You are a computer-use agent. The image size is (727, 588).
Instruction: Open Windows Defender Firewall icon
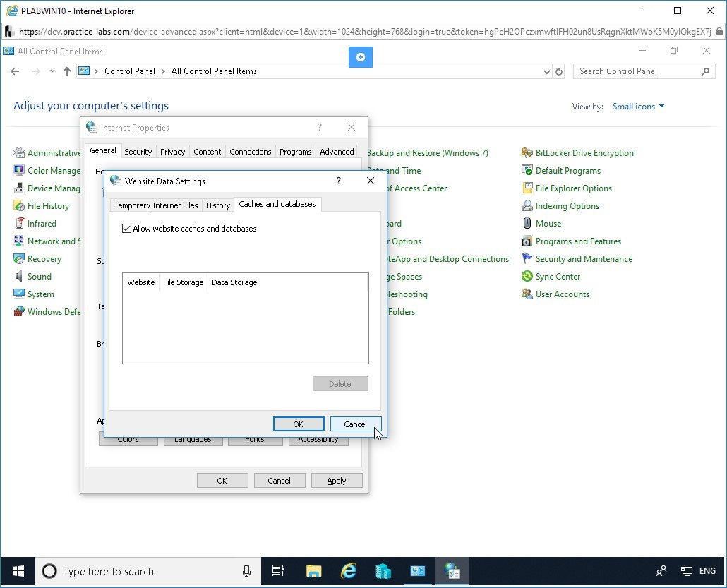click(x=19, y=311)
